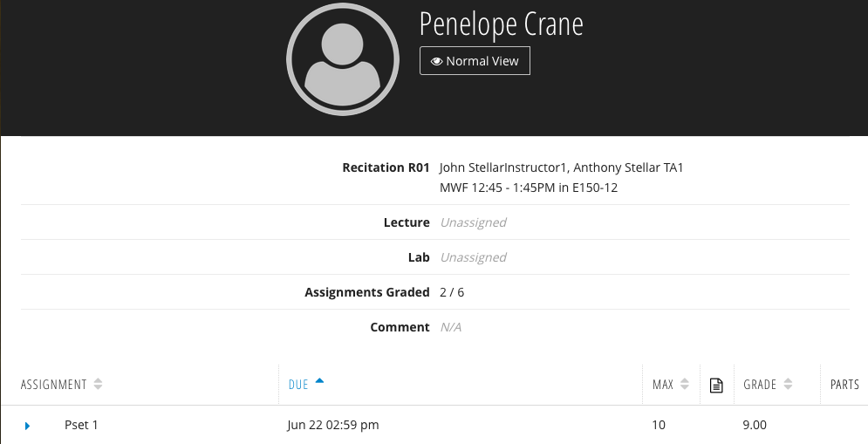The image size is (868, 444).
Task: Click the Pset 1 grade 9.00
Action: [755, 426]
